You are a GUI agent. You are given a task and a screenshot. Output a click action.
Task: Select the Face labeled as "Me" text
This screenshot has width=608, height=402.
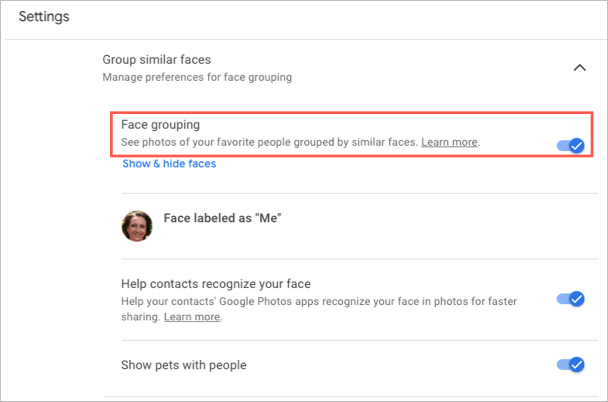[222, 219]
